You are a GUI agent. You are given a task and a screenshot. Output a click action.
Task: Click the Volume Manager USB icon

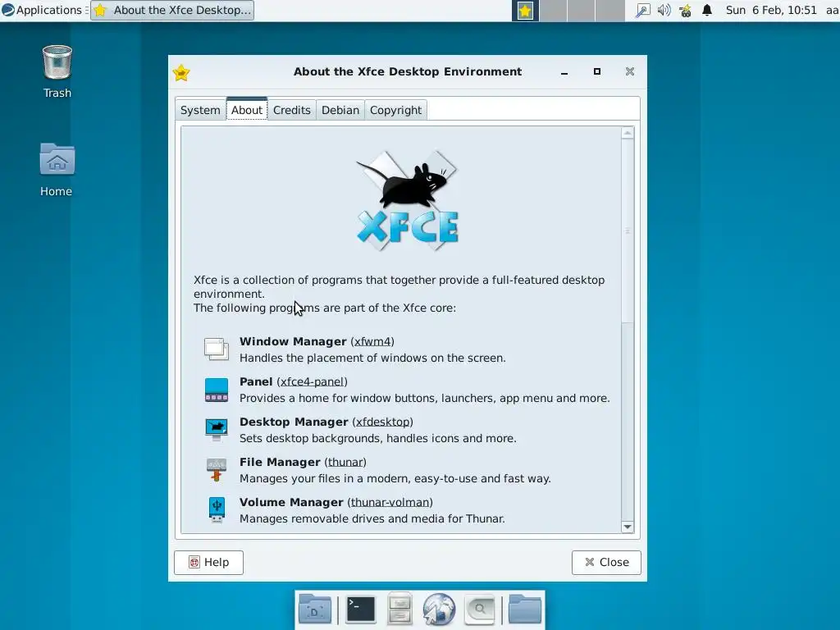(217, 510)
